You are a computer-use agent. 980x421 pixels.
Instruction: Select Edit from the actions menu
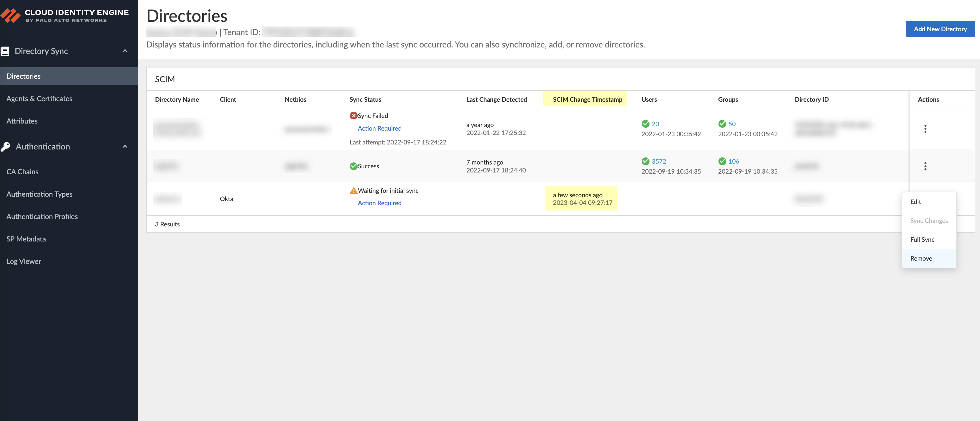(915, 202)
